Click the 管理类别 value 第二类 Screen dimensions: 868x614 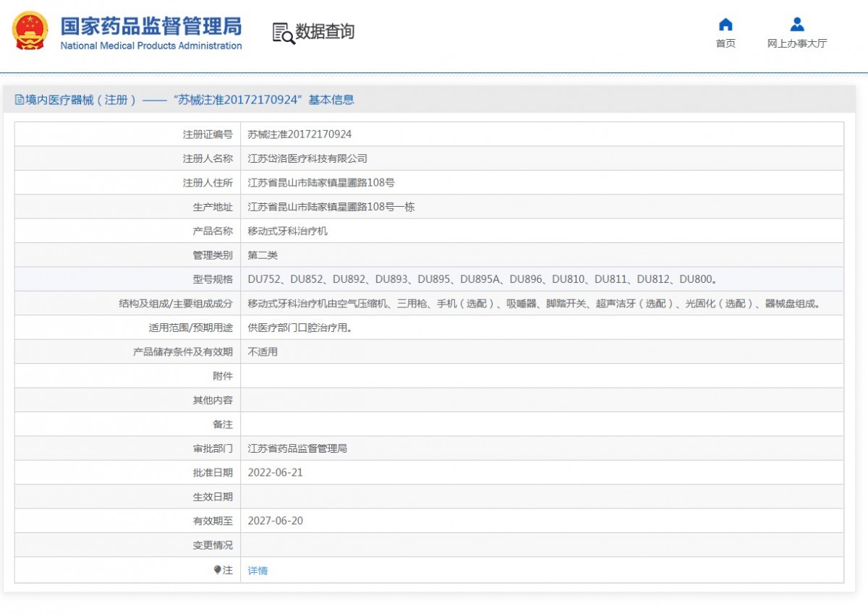coord(263,255)
